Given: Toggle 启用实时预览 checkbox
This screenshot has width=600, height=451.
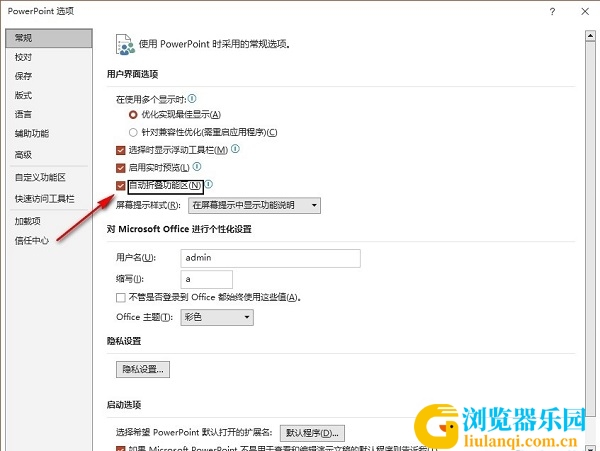Looking at the screenshot, I should 121,168.
